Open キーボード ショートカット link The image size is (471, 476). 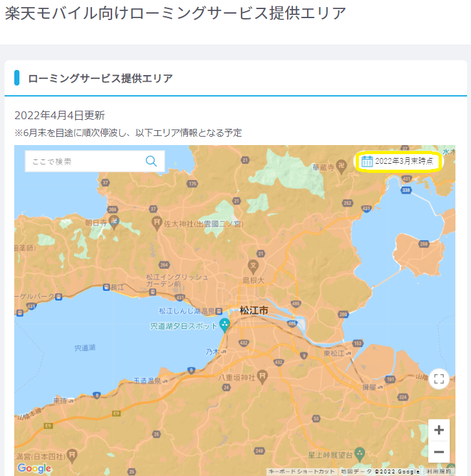click(301, 471)
